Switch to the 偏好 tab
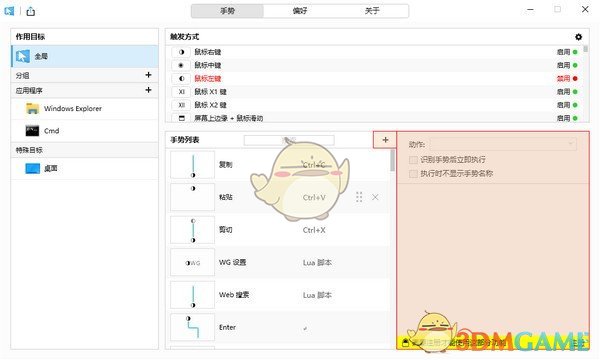Viewport: 600px width, 360px height. pyautogui.click(x=300, y=11)
